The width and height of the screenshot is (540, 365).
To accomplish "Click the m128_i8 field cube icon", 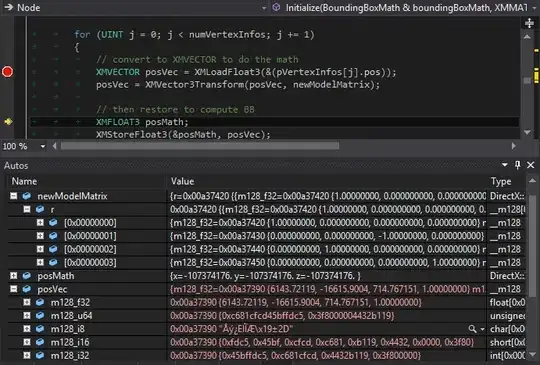I will tap(40, 329).
